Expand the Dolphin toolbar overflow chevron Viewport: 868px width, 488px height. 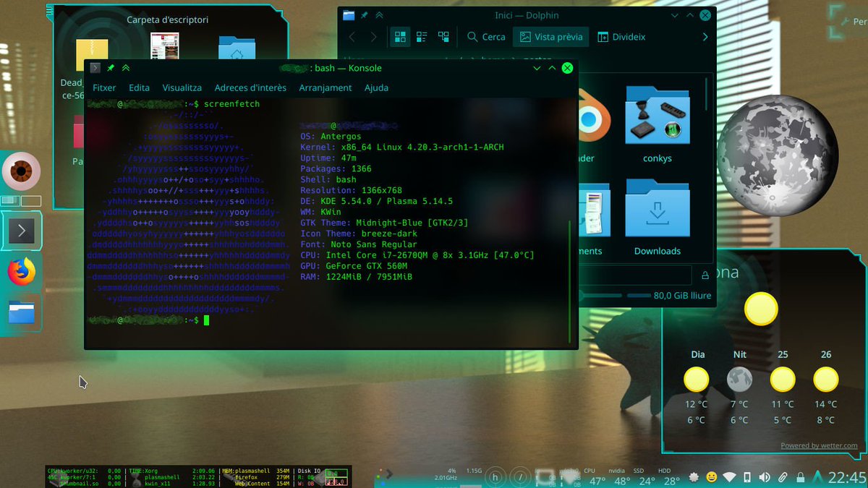(x=705, y=37)
